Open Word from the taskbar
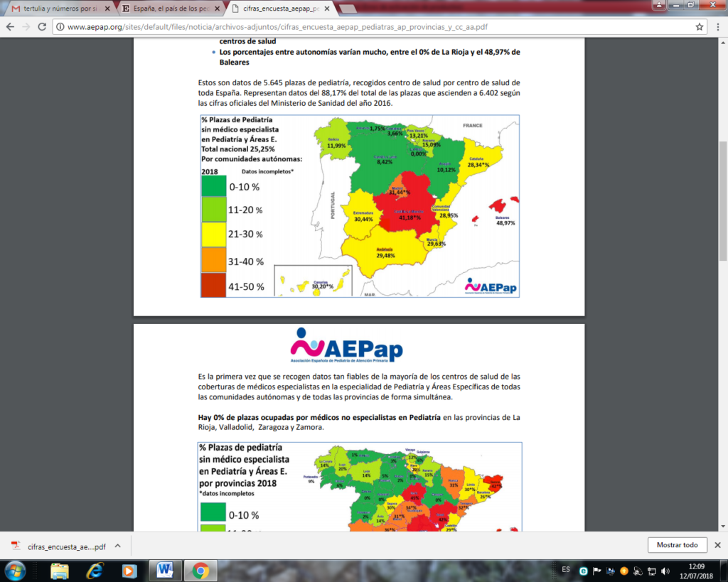 click(x=165, y=570)
